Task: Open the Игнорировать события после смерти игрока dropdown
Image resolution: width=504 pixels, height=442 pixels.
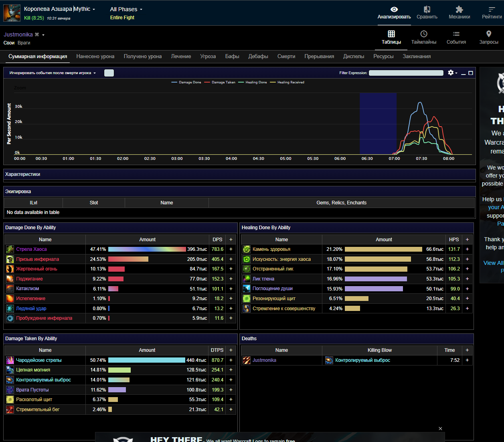Action: pyautogui.click(x=53, y=73)
